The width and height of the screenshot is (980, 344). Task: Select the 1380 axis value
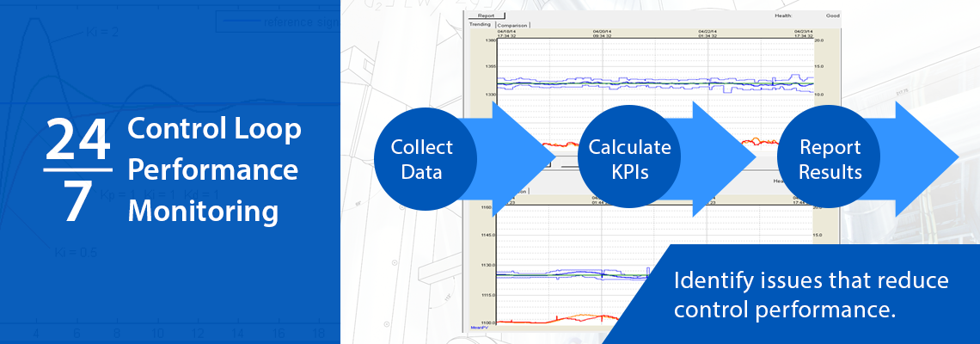point(491,40)
